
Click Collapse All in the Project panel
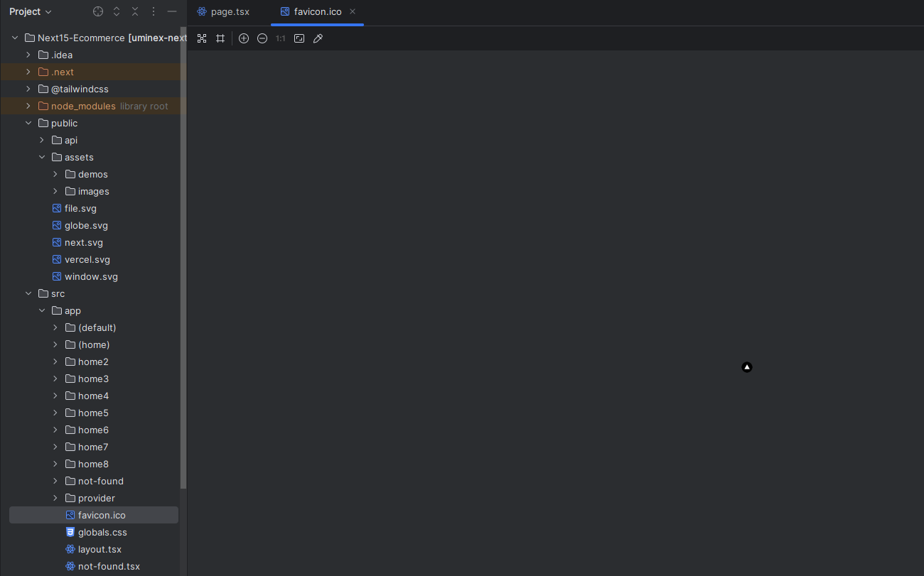(135, 12)
